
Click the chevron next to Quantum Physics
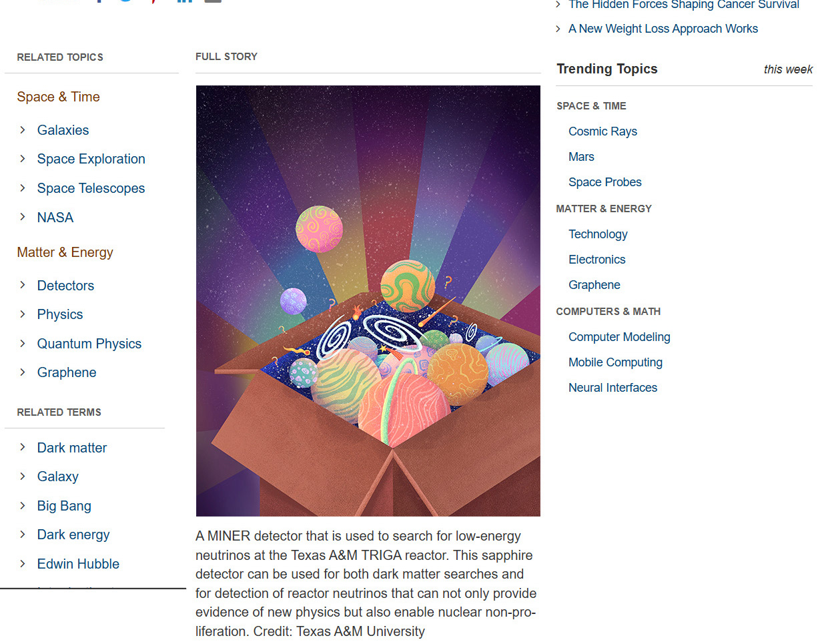tap(23, 343)
